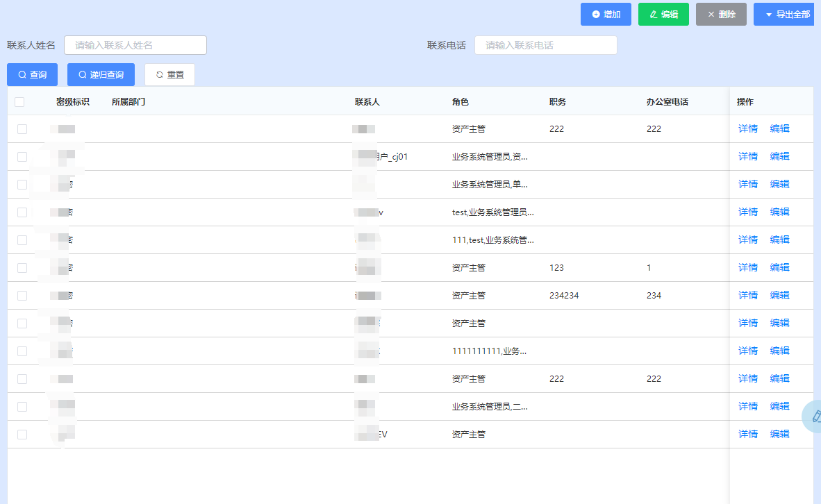Focus the 联系人姓名 input field
Viewport: 821px width, 504px height.
tap(135, 45)
